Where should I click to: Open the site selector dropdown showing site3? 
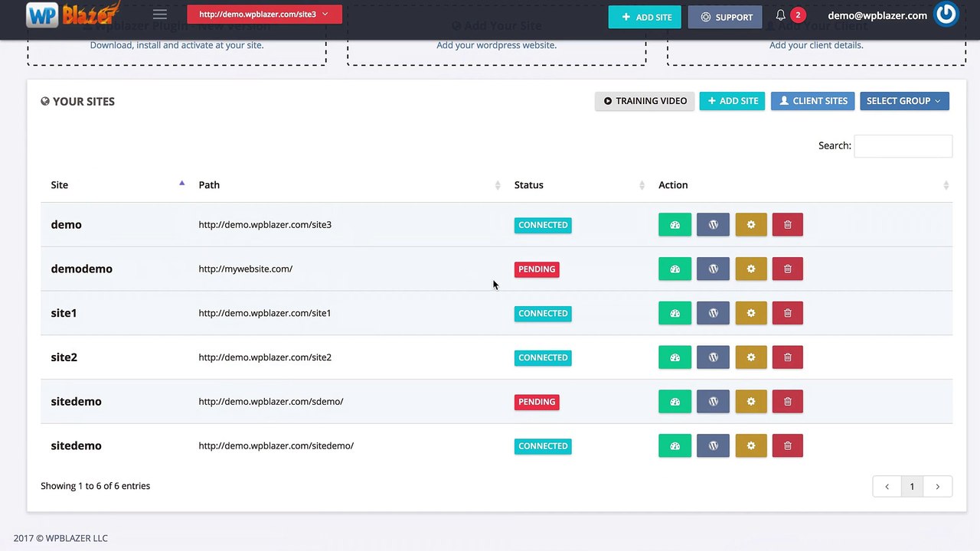(x=264, y=14)
